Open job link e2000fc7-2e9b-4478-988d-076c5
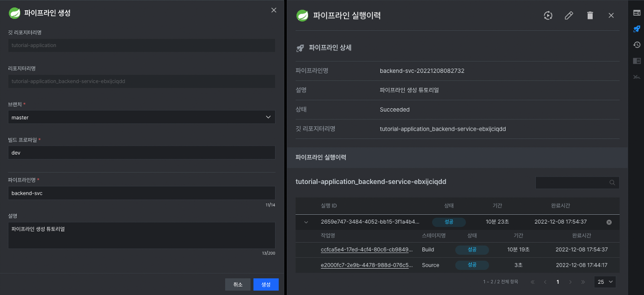Screen dimensions: 644x295 coord(367,265)
